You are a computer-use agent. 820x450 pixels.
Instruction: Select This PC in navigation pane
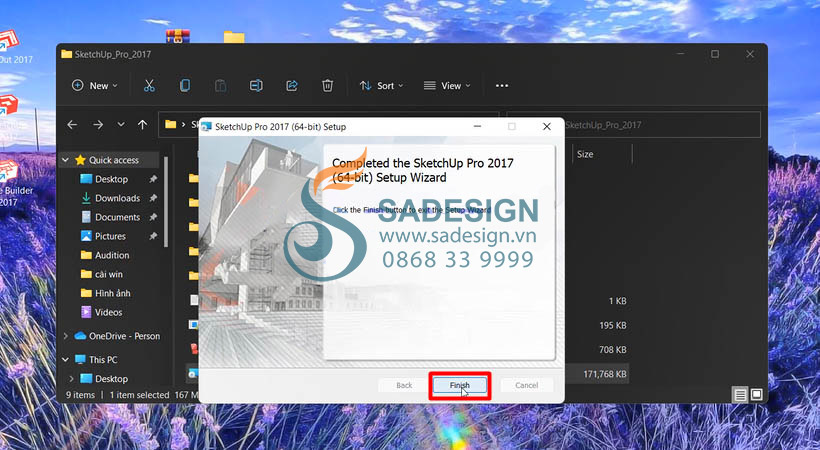coord(103,359)
